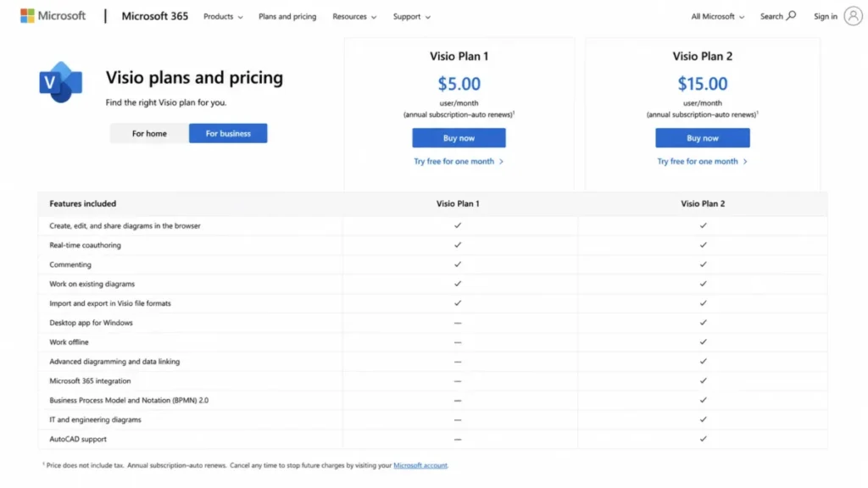Click 'Import and export in Visio file formats' row
Viewport: 868px width, 488px height.
[x=432, y=303]
